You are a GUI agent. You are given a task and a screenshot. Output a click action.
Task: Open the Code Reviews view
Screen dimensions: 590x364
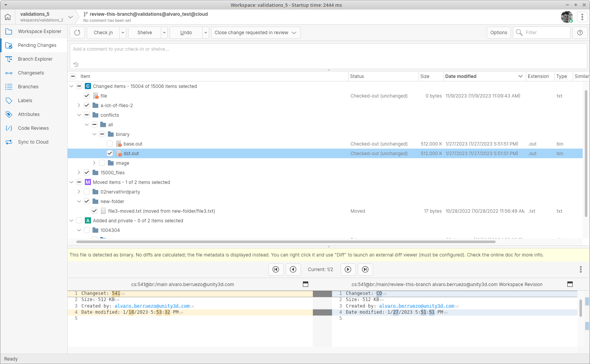tap(33, 128)
